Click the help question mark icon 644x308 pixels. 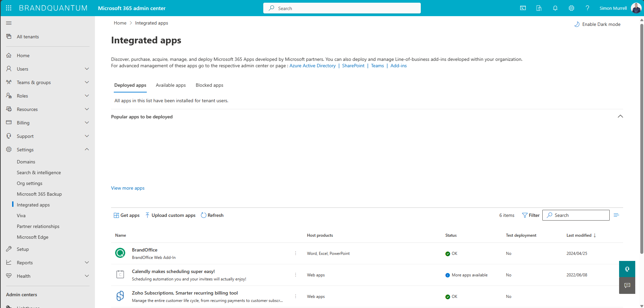click(x=587, y=8)
